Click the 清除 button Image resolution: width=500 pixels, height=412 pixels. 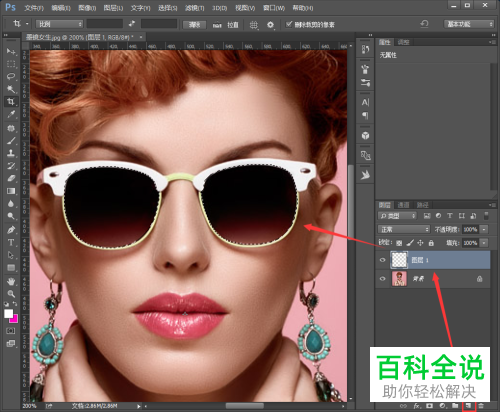tap(195, 25)
